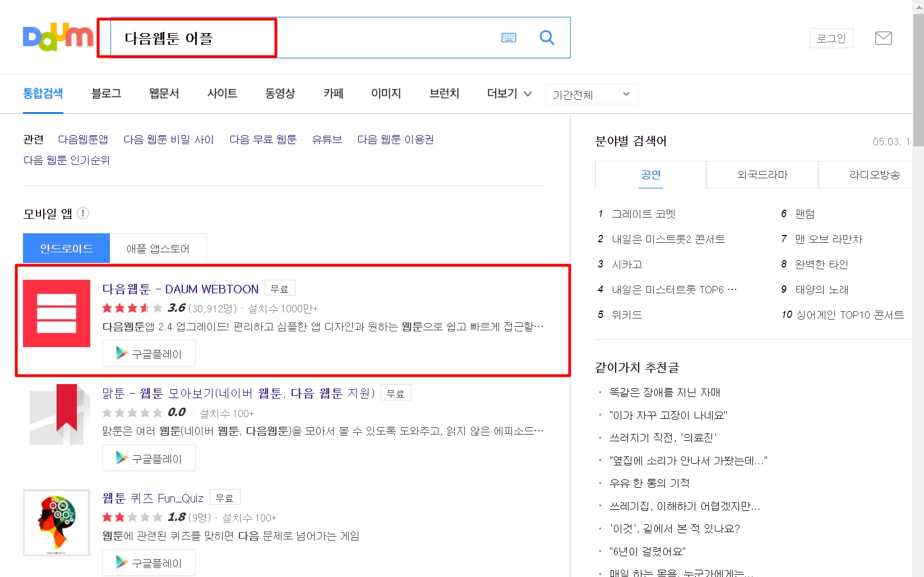Screen dimensions: 924x577
Task: Select the 동영상 tab
Action: (280, 93)
